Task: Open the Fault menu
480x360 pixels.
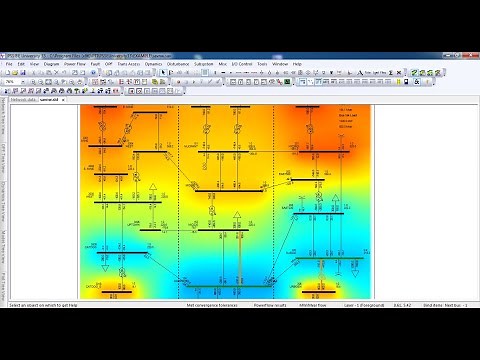Action: click(95, 64)
